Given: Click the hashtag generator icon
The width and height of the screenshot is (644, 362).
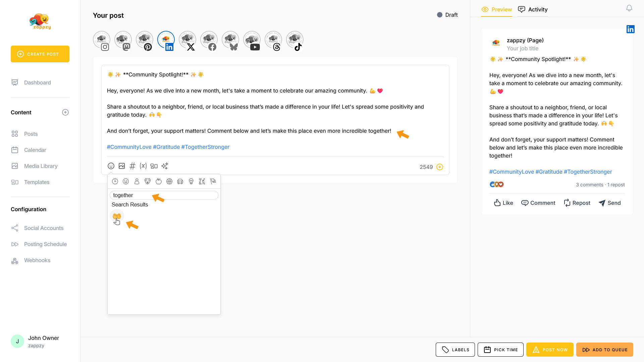Looking at the screenshot, I should click(132, 166).
